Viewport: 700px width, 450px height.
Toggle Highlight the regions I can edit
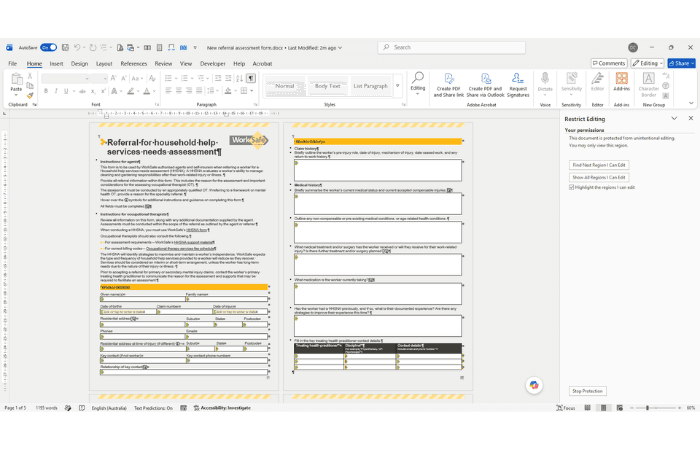pyautogui.click(x=571, y=188)
